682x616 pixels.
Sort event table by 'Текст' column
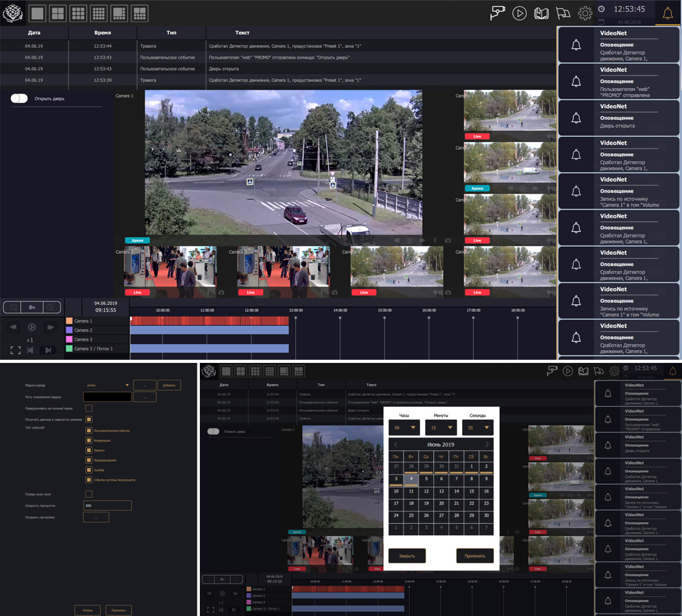(242, 33)
